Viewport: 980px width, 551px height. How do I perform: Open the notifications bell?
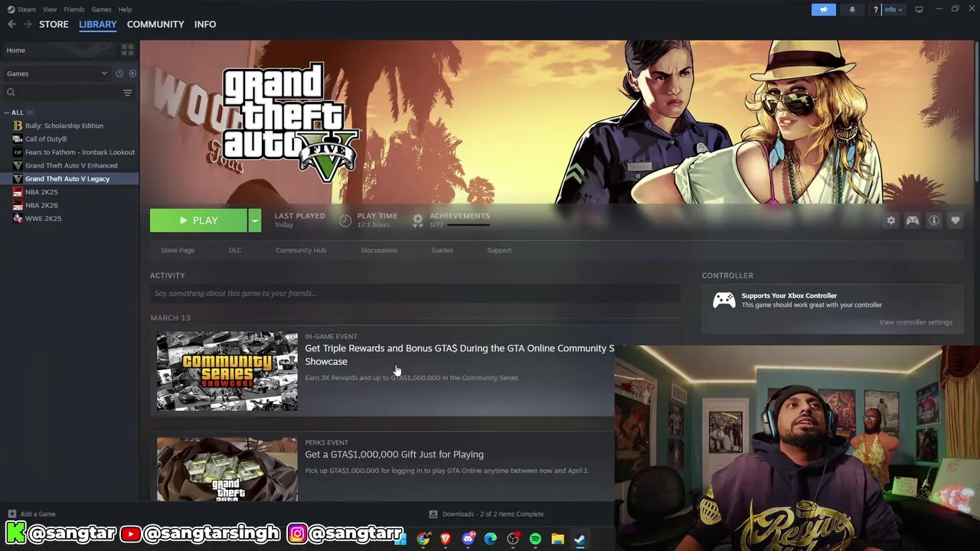[x=852, y=9]
